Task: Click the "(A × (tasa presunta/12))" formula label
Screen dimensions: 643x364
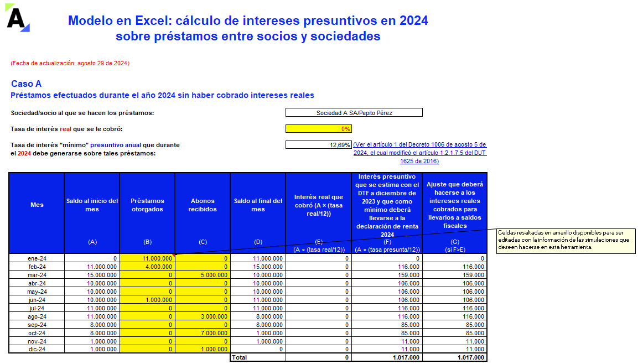Action: pos(387,249)
